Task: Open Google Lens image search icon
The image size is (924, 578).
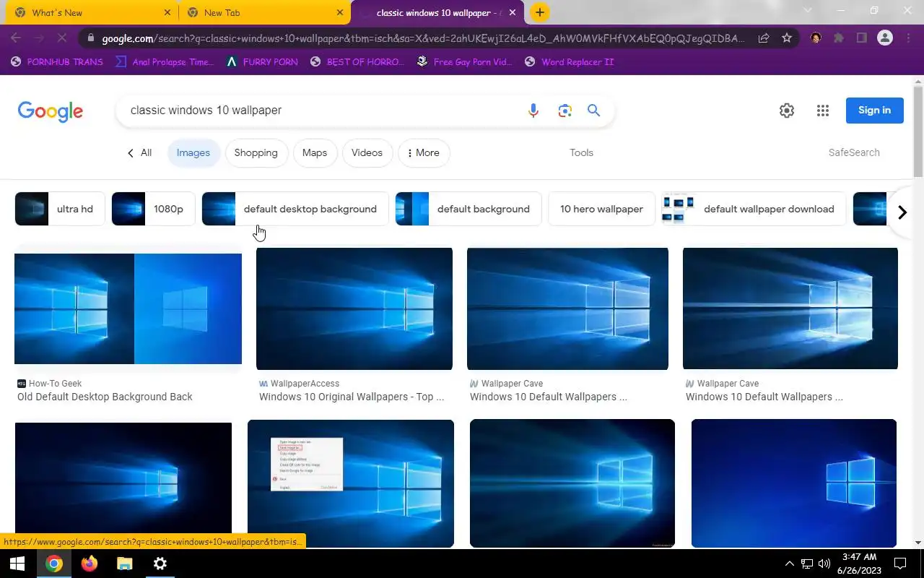Action: point(565,111)
